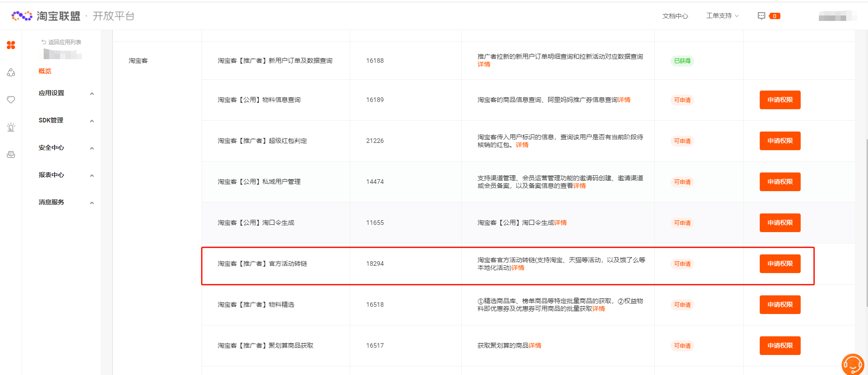Click 申请权限 for 官方活动转链

coord(780,264)
